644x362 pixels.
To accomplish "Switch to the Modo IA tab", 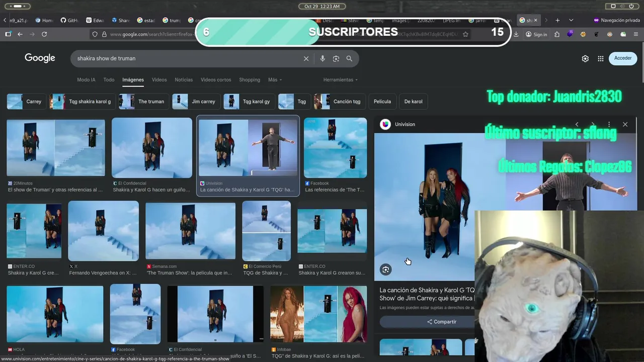I will [x=86, y=79].
